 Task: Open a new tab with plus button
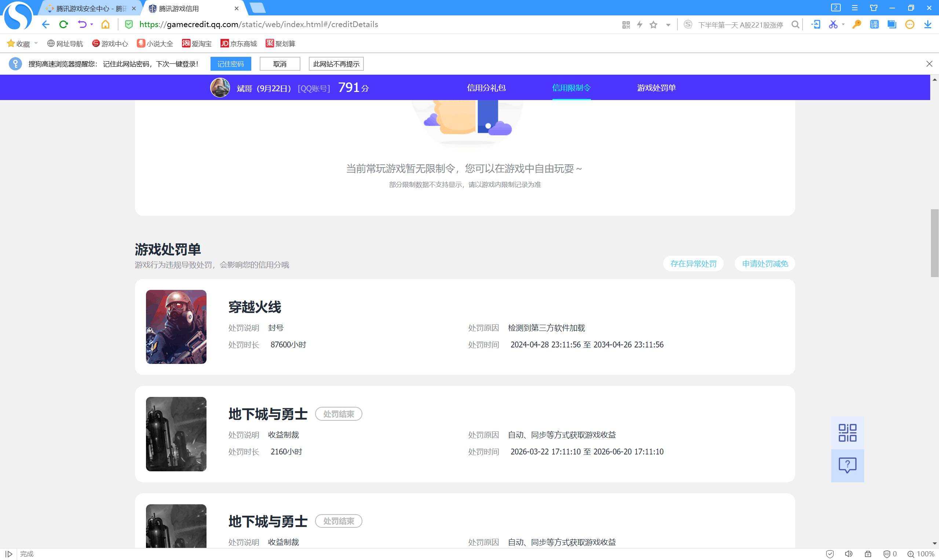pyautogui.click(x=257, y=8)
